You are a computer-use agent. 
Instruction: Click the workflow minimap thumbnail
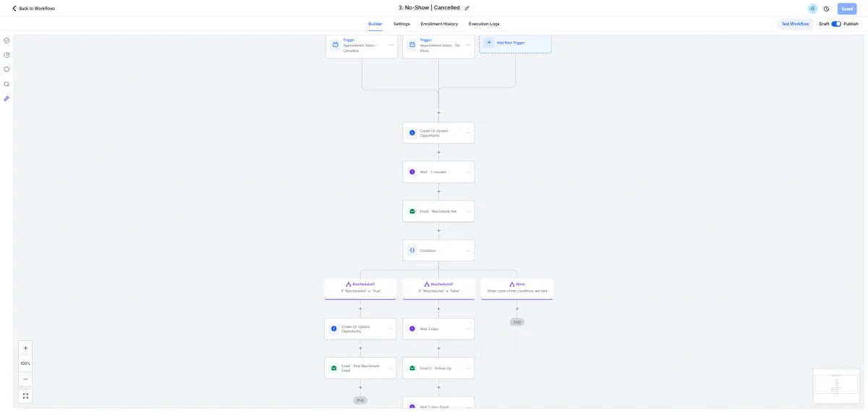[835, 387]
